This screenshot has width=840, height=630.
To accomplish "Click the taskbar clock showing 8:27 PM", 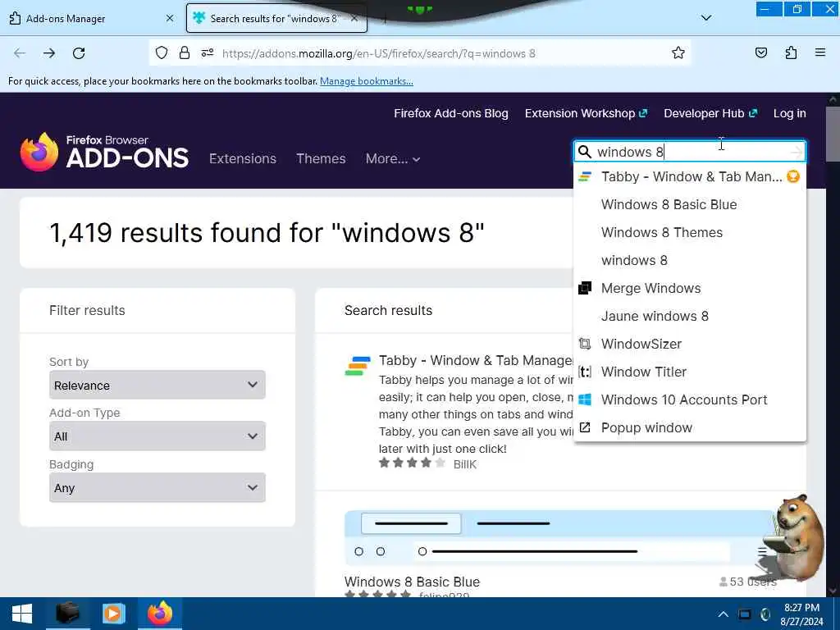I will click(x=801, y=614).
